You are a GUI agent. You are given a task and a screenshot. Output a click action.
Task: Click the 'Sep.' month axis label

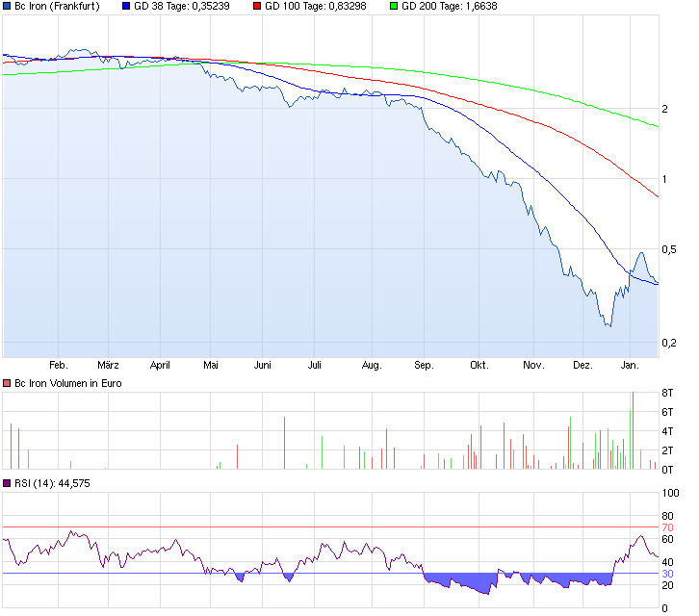coord(424,365)
